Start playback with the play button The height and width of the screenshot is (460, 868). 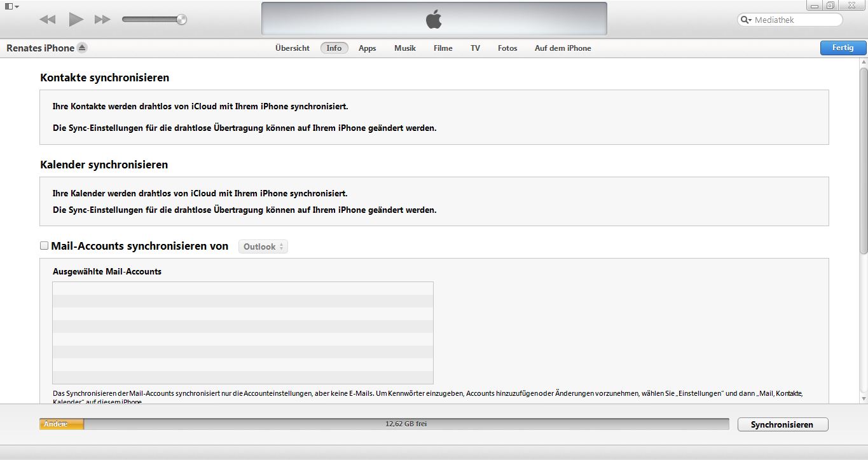click(x=76, y=20)
